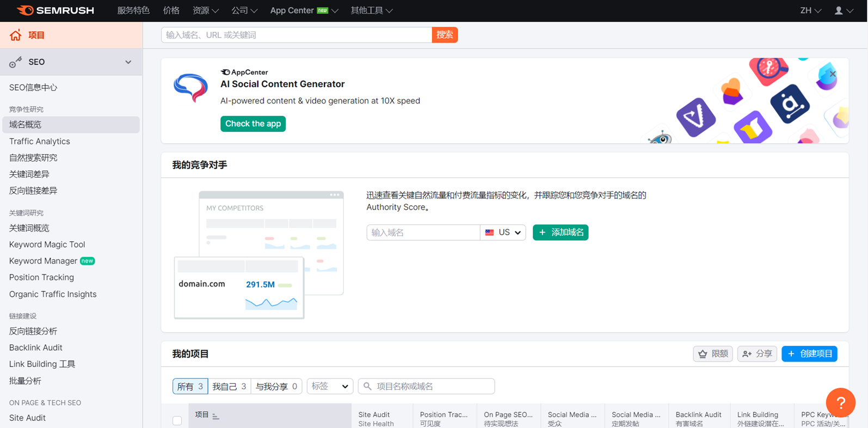Open the ZH language selector
Screen dimensions: 868x428
click(810, 10)
